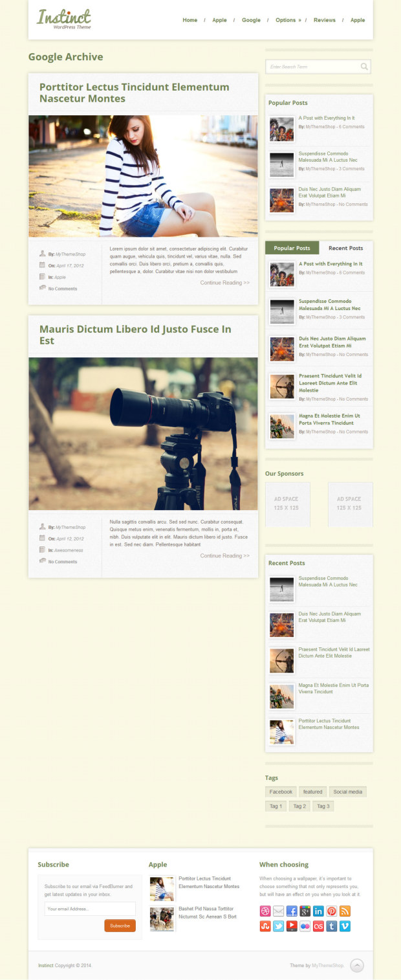Open the Porttitor Lectus Tincidunt post title

click(x=135, y=93)
